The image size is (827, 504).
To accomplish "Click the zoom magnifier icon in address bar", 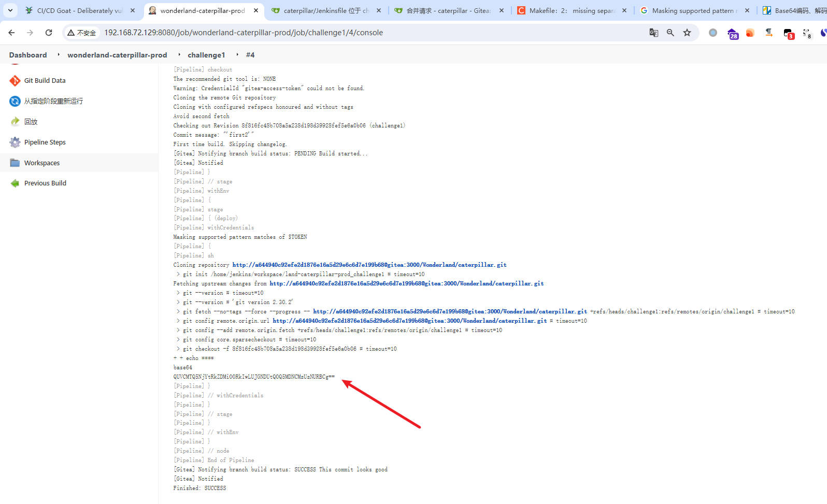I will (x=671, y=33).
